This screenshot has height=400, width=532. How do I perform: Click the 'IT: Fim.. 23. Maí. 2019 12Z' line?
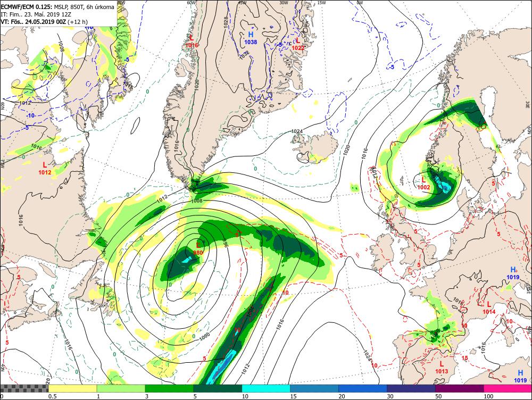[x=36, y=14]
